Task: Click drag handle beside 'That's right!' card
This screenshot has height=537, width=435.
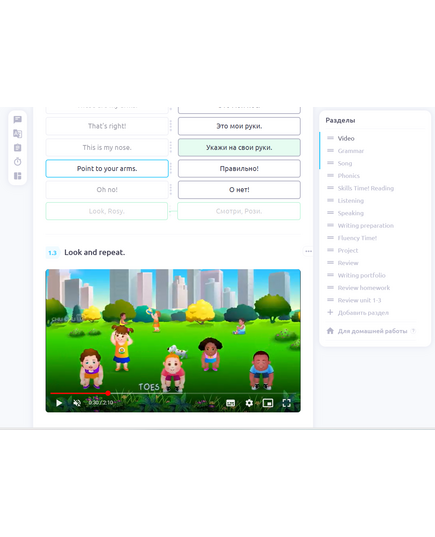Action: (x=171, y=126)
